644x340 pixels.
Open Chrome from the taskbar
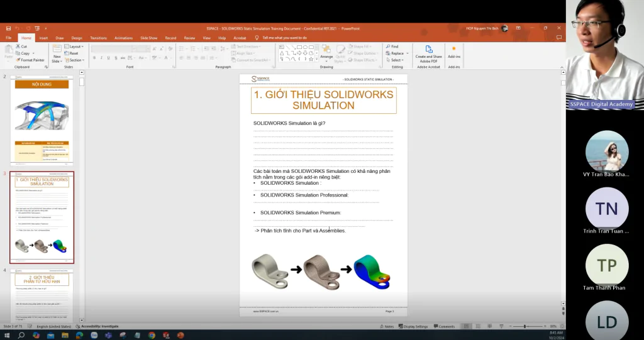point(152,335)
